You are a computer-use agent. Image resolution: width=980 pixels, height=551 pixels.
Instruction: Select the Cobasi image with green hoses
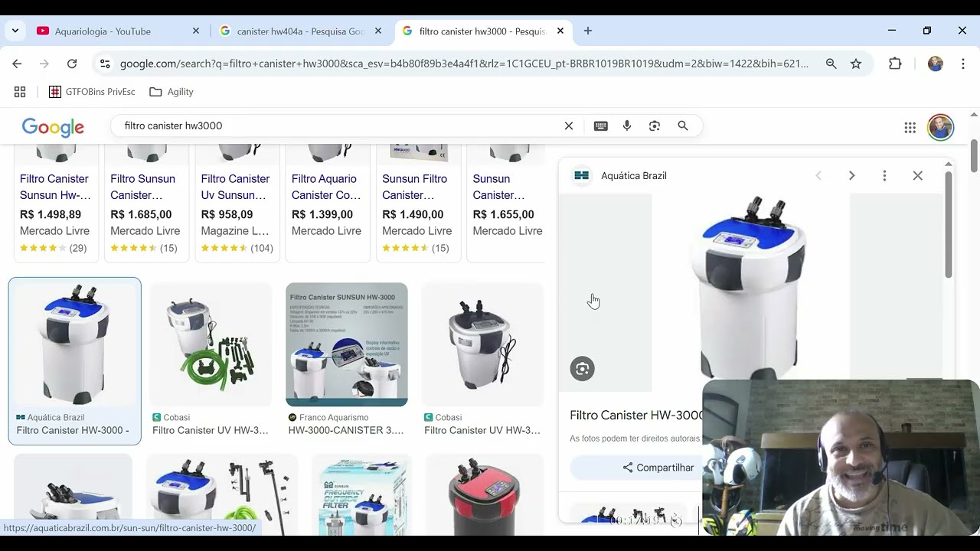coord(211,344)
